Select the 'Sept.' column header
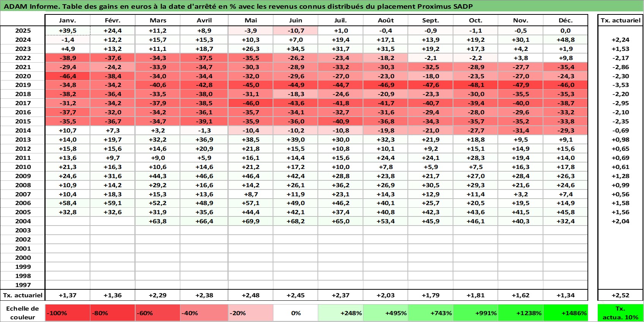This screenshot has width=644, height=322. (x=431, y=21)
